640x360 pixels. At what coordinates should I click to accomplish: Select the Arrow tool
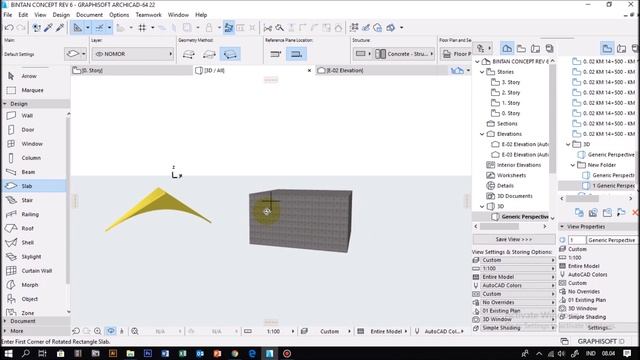tap(29, 76)
